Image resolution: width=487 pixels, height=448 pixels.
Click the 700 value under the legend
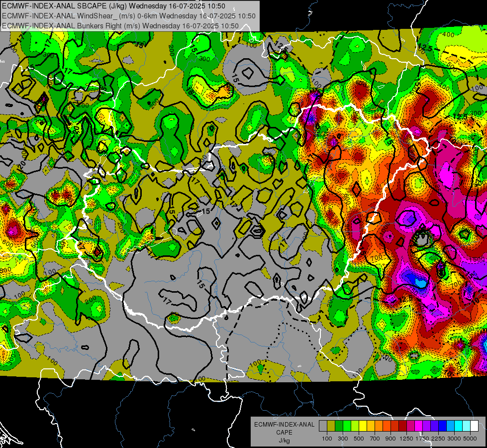point(375,439)
